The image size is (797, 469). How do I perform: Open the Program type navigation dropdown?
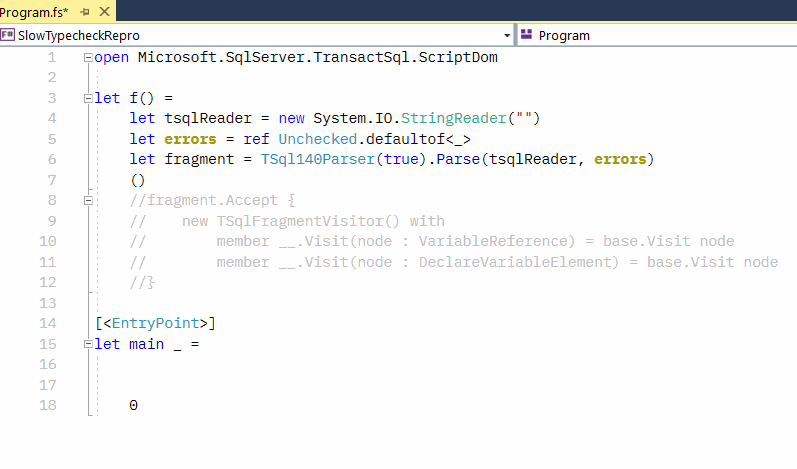[x=657, y=36]
